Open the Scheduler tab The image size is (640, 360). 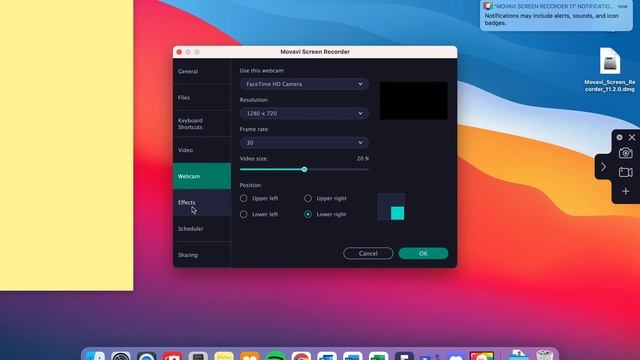(202, 229)
